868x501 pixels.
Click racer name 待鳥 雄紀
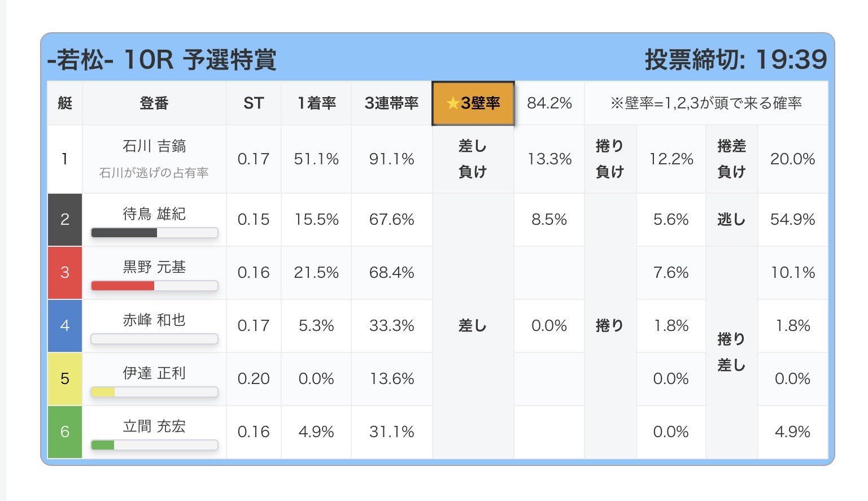pos(154,214)
